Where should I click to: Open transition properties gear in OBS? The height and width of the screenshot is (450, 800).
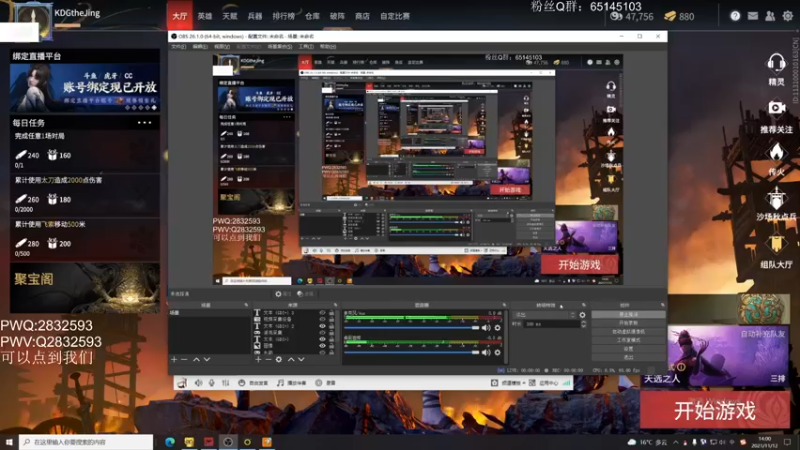coord(582,315)
